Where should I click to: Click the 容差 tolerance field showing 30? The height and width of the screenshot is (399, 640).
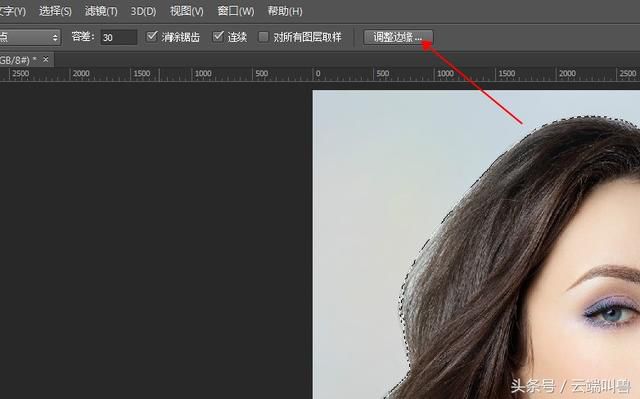tap(118, 38)
